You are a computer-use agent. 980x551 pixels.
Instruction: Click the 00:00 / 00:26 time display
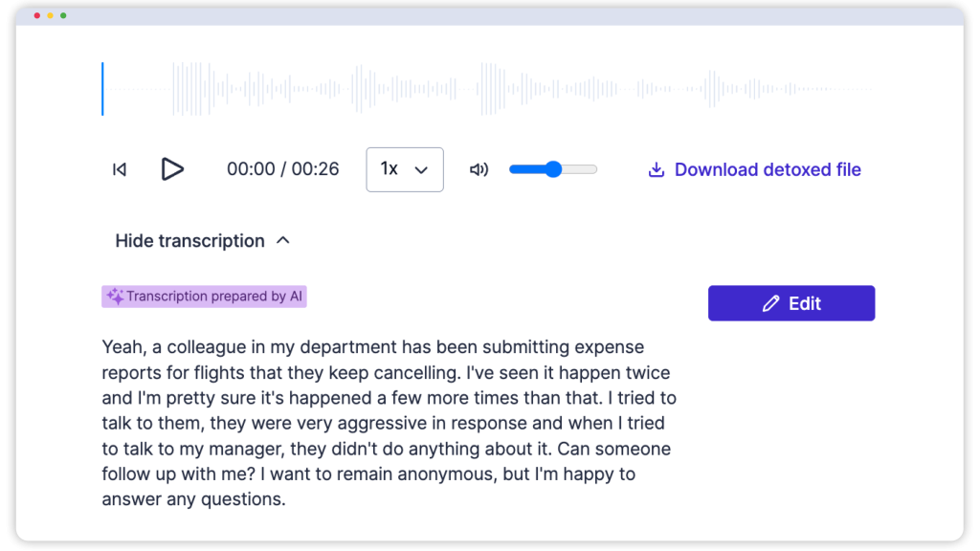(282, 169)
